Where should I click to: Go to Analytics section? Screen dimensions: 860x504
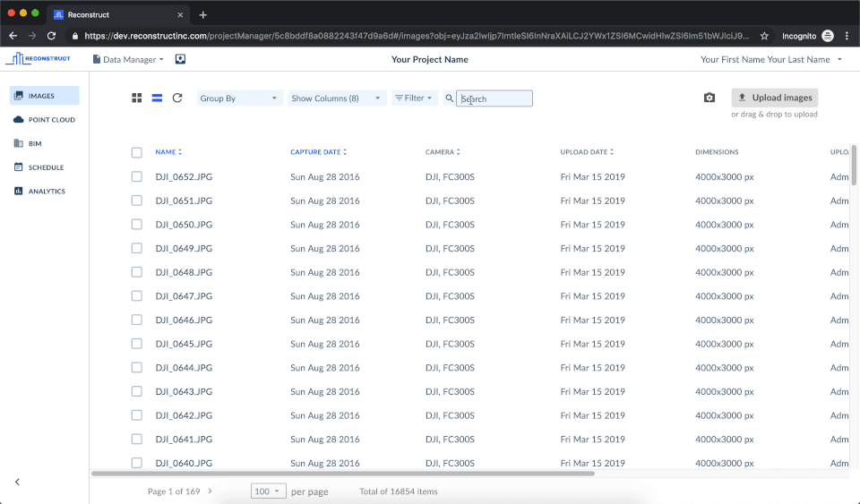47,192
